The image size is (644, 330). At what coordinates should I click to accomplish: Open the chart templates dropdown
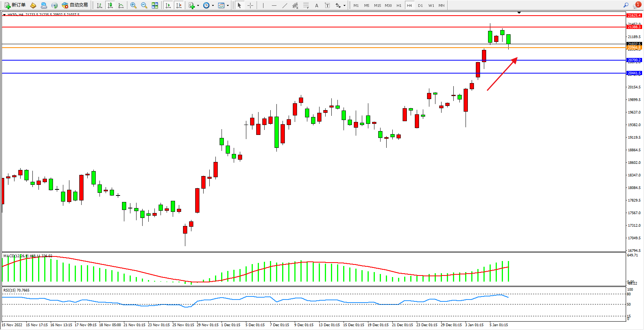tap(228, 5)
